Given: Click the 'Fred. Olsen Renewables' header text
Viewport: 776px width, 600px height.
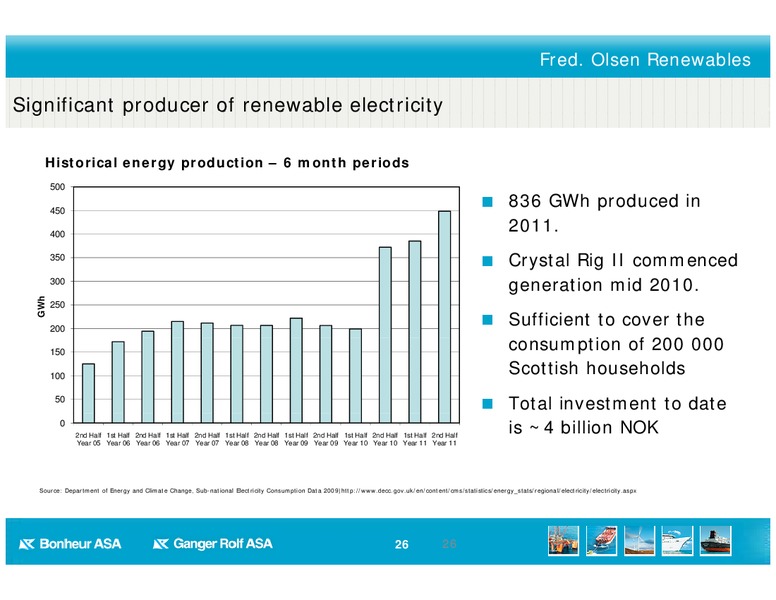Looking at the screenshot, I should pos(645,59).
